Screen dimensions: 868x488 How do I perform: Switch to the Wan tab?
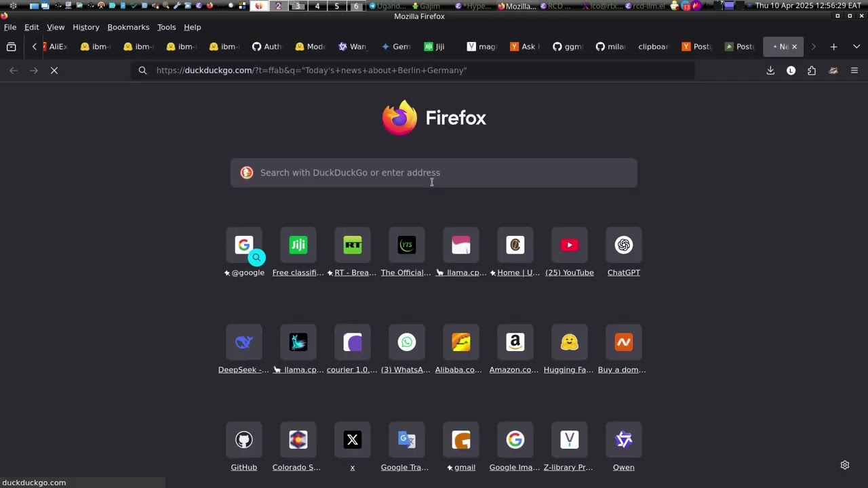tap(352, 47)
